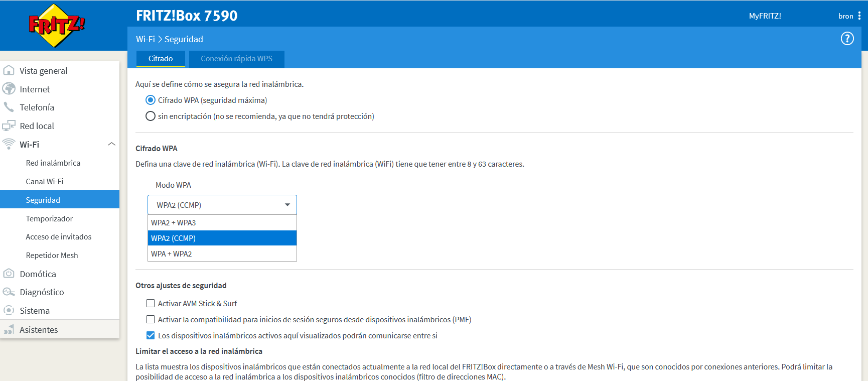The height and width of the screenshot is (381, 868).
Task: Open the Modo WPA dropdown
Action: click(222, 205)
